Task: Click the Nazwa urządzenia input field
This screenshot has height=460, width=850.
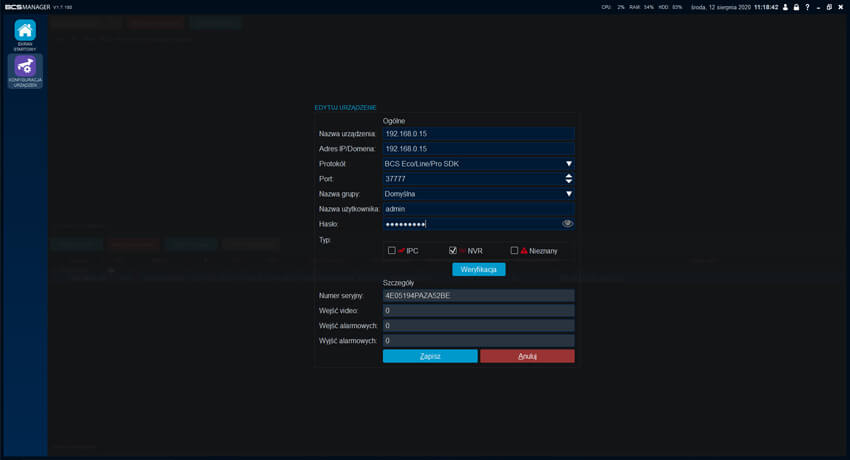Action: click(x=478, y=133)
